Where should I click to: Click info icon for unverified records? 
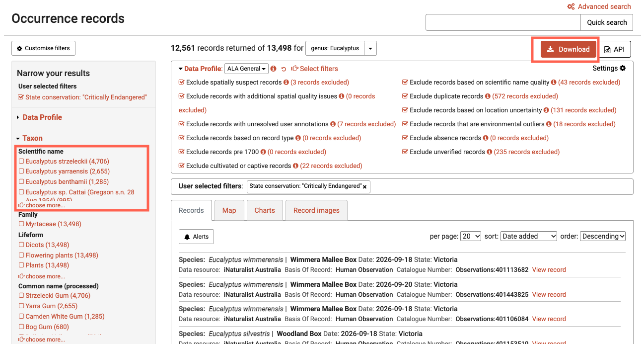click(x=489, y=152)
